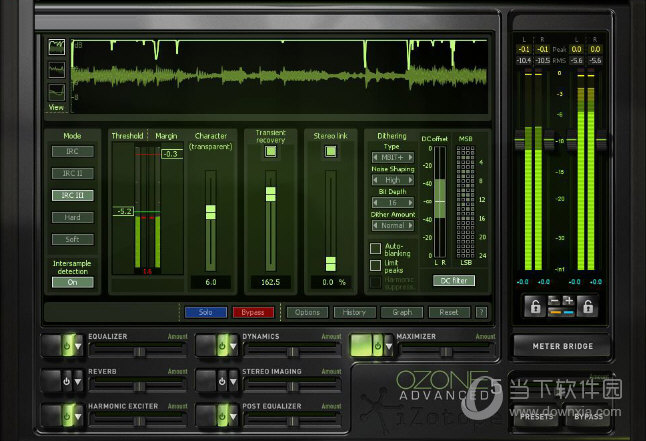Click the Character value field 6.0
The height and width of the screenshot is (441, 646).
point(211,282)
